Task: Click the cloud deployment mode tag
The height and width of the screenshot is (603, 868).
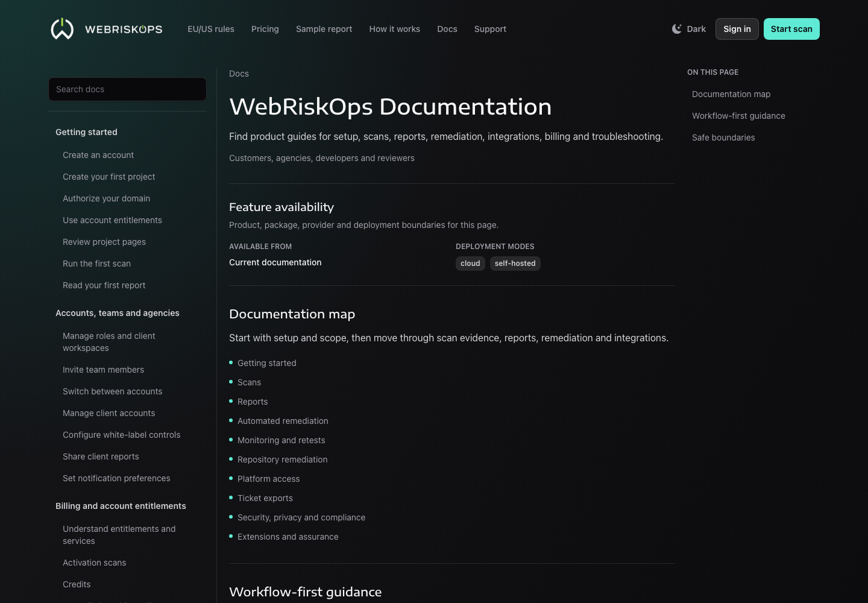Action: pos(470,264)
